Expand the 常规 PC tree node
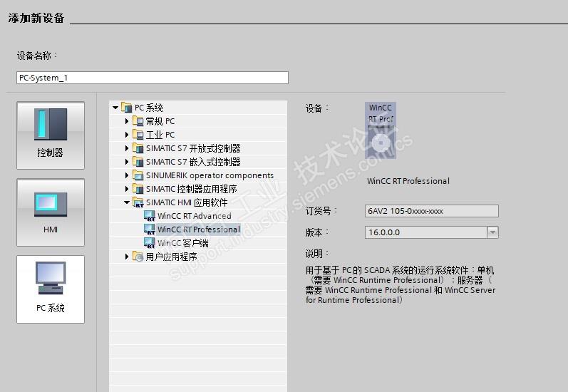The image size is (568, 392). 127,121
